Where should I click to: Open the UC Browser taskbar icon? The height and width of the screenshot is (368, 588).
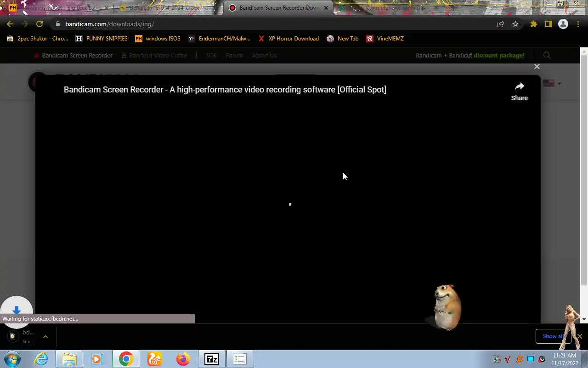pyautogui.click(x=154, y=359)
